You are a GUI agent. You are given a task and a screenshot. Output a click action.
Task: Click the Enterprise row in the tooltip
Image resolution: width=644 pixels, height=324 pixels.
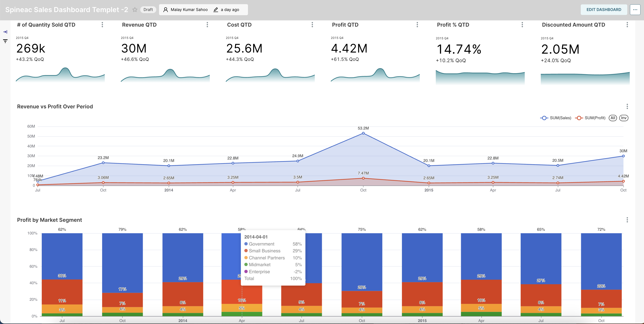273,271
